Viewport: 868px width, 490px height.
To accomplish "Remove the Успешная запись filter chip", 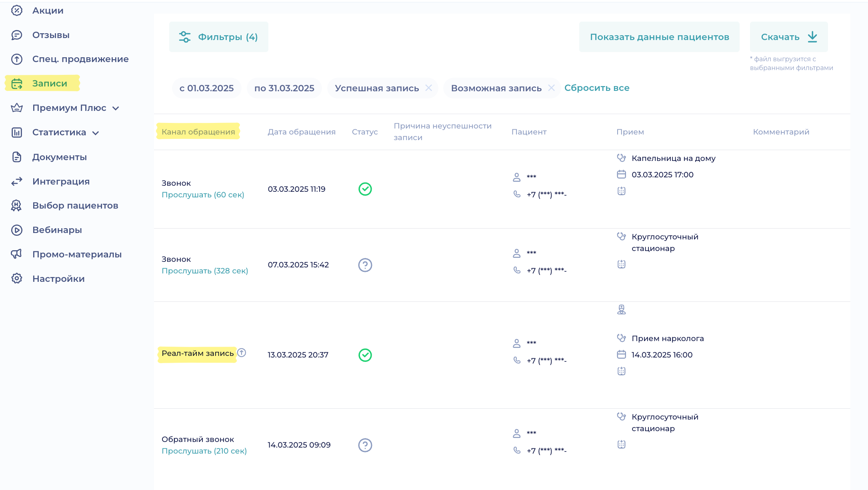I will click(428, 88).
